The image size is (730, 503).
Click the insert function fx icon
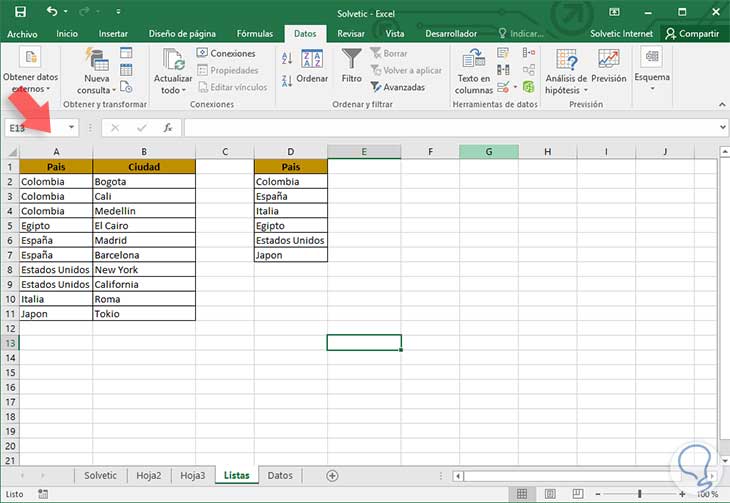click(168, 128)
